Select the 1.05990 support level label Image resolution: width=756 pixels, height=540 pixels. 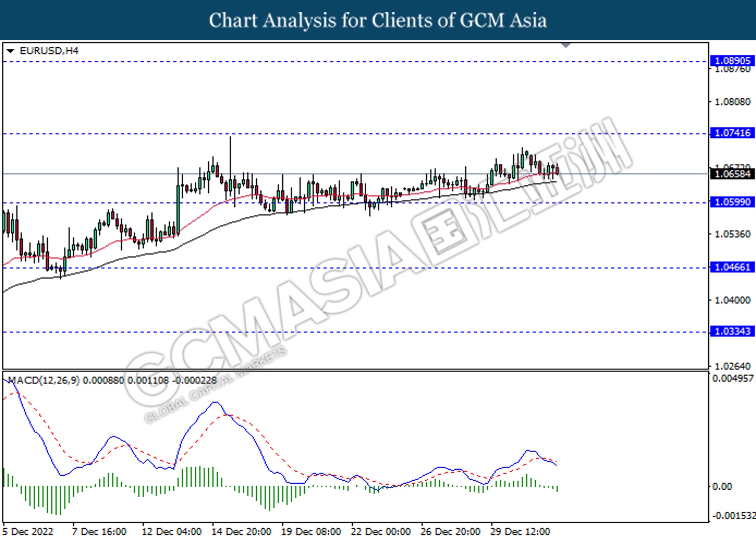(733, 202)
